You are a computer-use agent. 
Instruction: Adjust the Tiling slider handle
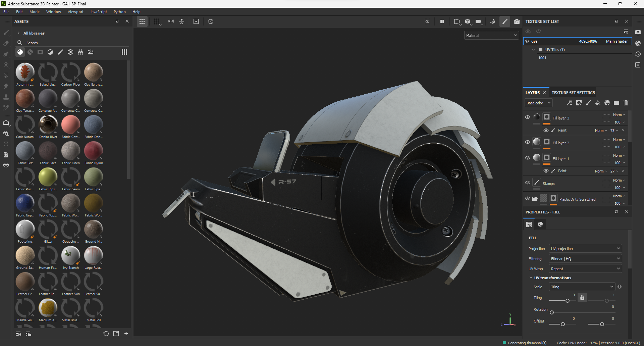[568, 301]
